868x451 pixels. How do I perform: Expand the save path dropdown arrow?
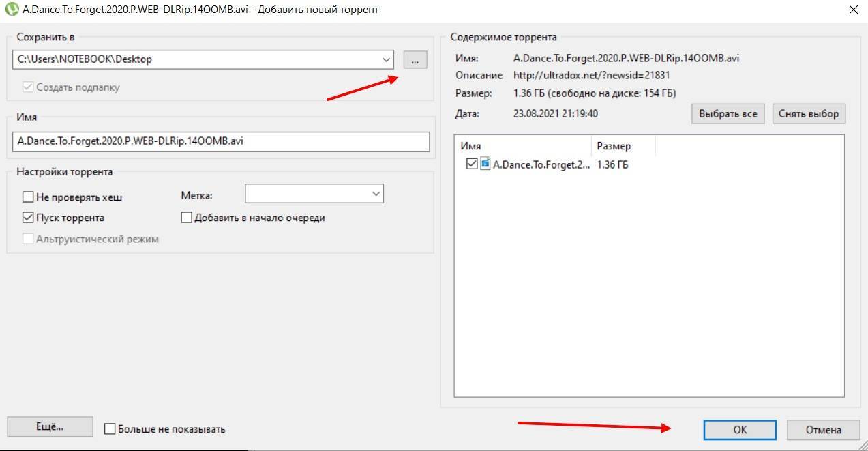click(387, 60)
